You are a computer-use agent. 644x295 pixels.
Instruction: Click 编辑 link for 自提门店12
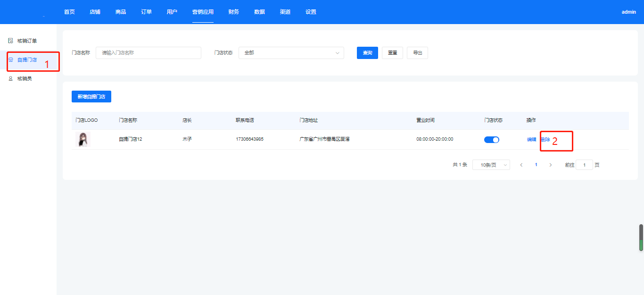[x=531, y=140]
